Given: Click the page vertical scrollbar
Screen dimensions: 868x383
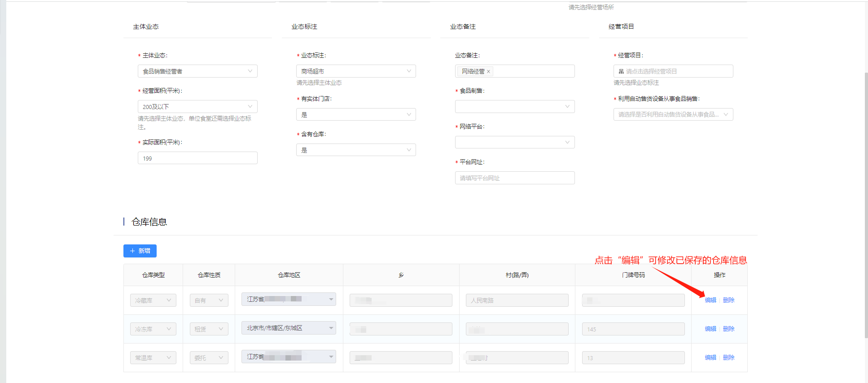Looking at the screenshot, I should (x=866, y=202).
